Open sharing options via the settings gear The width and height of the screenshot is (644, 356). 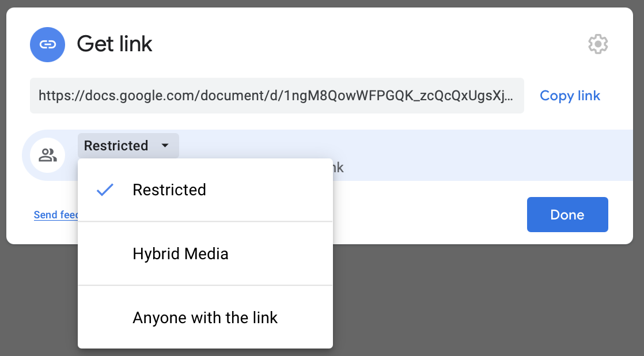[x=598, y=44]
